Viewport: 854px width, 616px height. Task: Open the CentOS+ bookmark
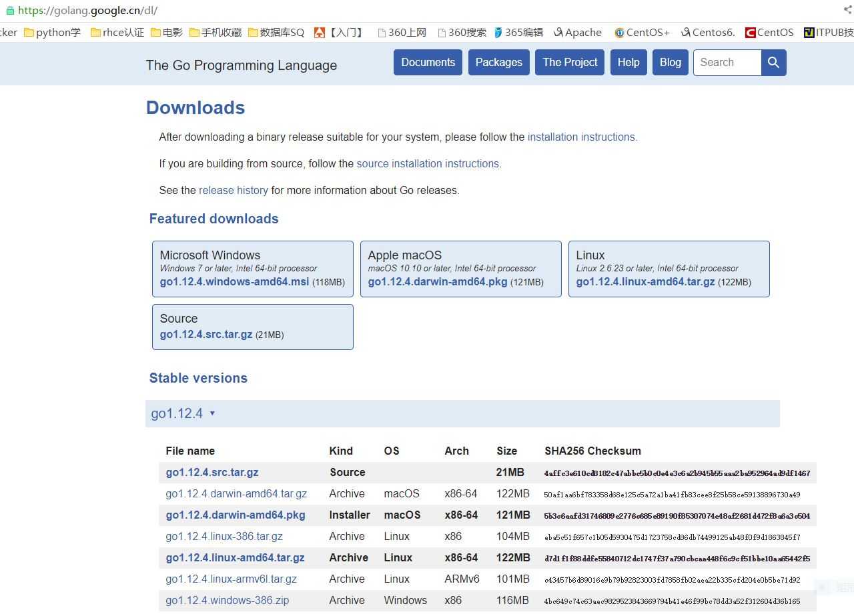pyautogui.click(x=643, y=32)
